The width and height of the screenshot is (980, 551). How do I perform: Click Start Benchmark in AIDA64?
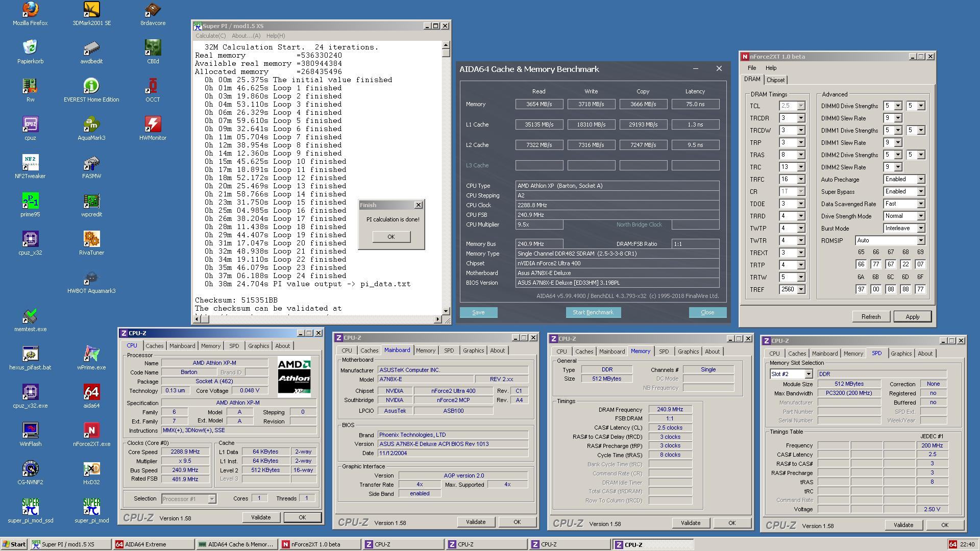(x=593, y=312)
